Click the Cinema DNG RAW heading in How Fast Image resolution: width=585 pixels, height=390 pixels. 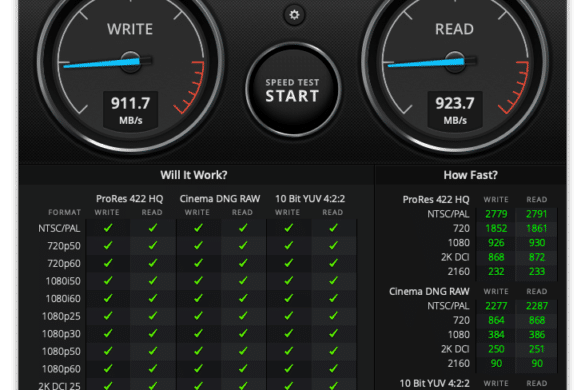click(x=429, y=291)
